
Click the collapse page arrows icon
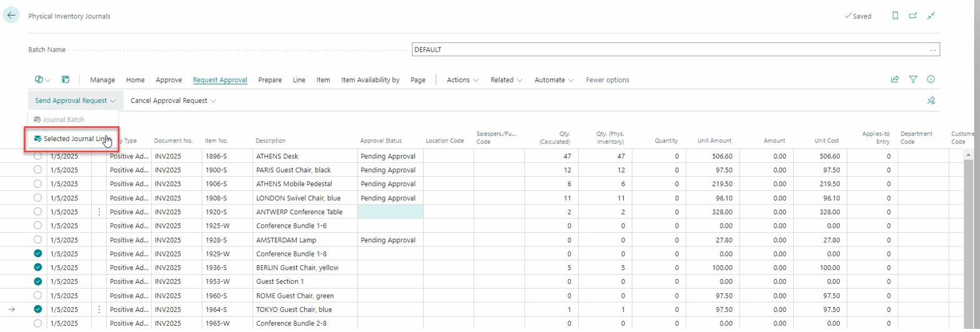931,16
